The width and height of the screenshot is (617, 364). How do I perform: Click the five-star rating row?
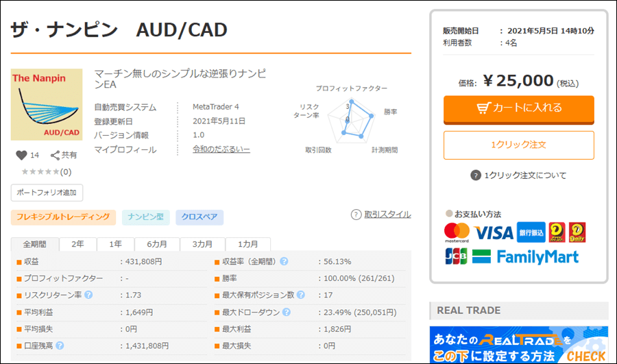pyautogui.click(x=47, y=171)
